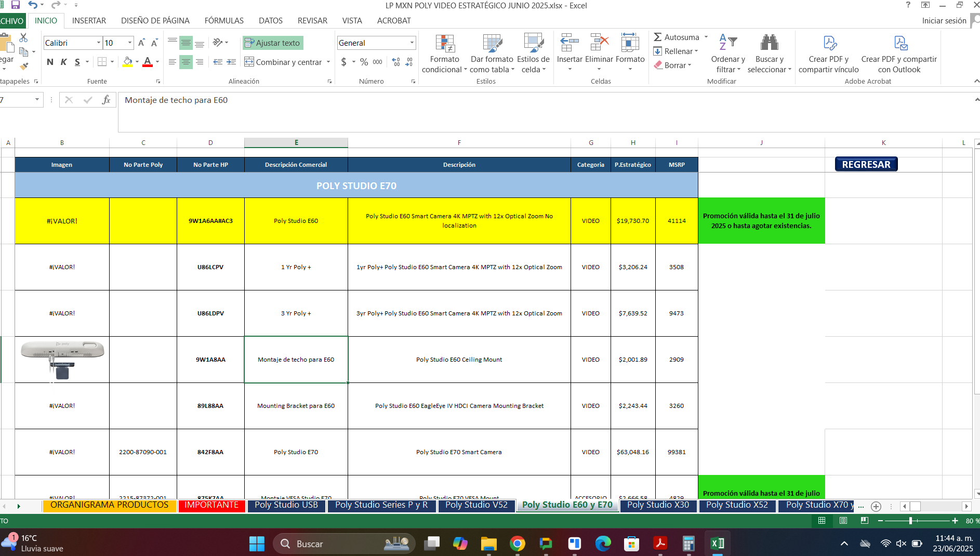Switch to IMPORTANTE sheet tab
This screenshot has width=980, height=556.
[x=211, y=505]
